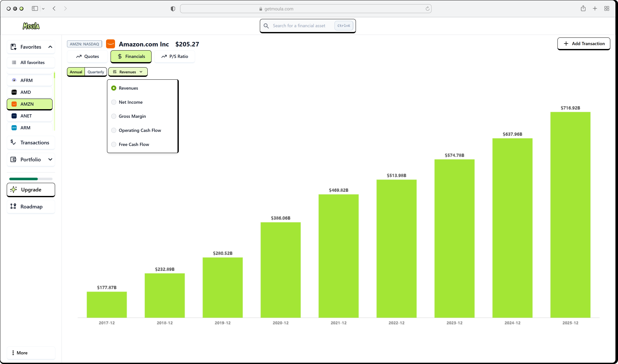
Task: Switch to Annual period toggle
Action: tap(76, 72)
